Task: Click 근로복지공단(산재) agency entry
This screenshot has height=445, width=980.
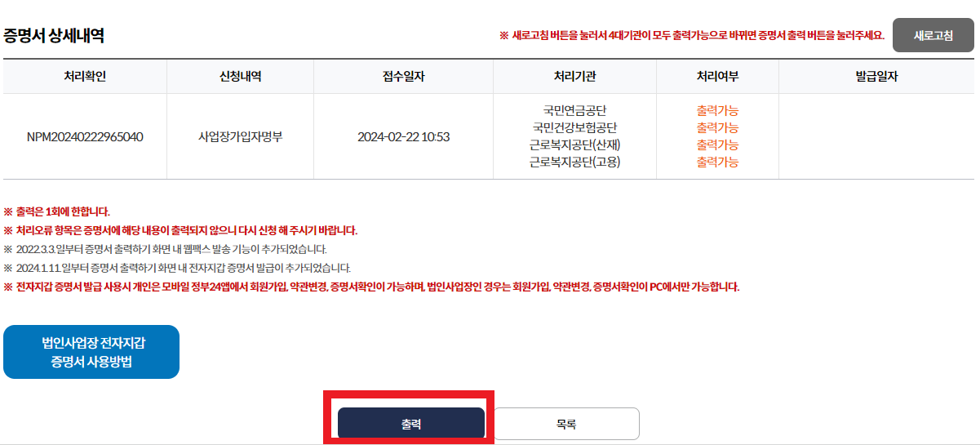Action: (574, 145)
